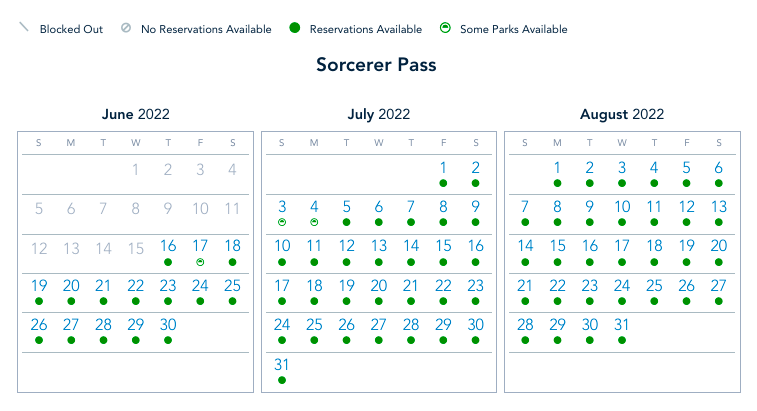
Task: Click the Blocked Out legend slash icon
Action: pyautogui.click(x=24, y=28)
